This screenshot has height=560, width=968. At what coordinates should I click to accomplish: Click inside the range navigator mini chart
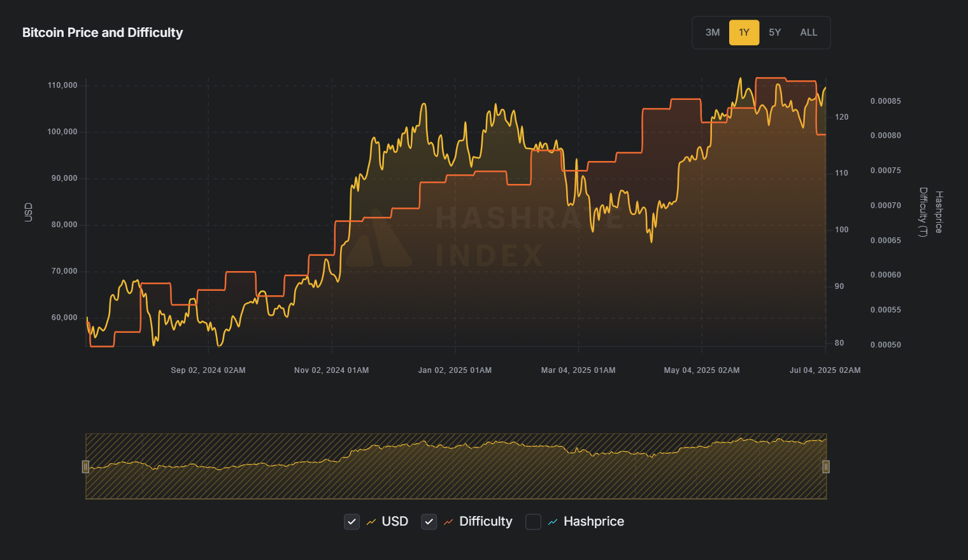click(456, 466)
